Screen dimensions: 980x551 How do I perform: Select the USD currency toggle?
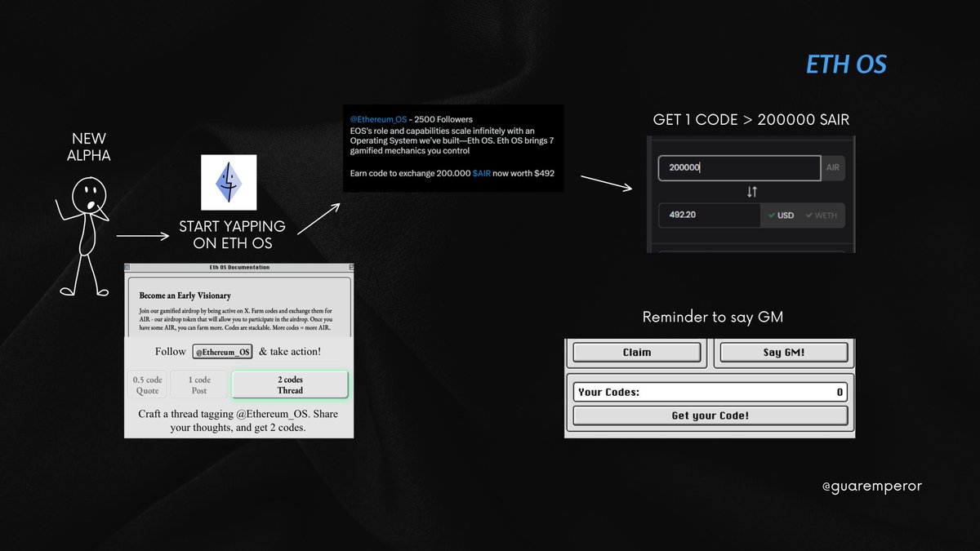pyautogui.click(x=780, y=216)
